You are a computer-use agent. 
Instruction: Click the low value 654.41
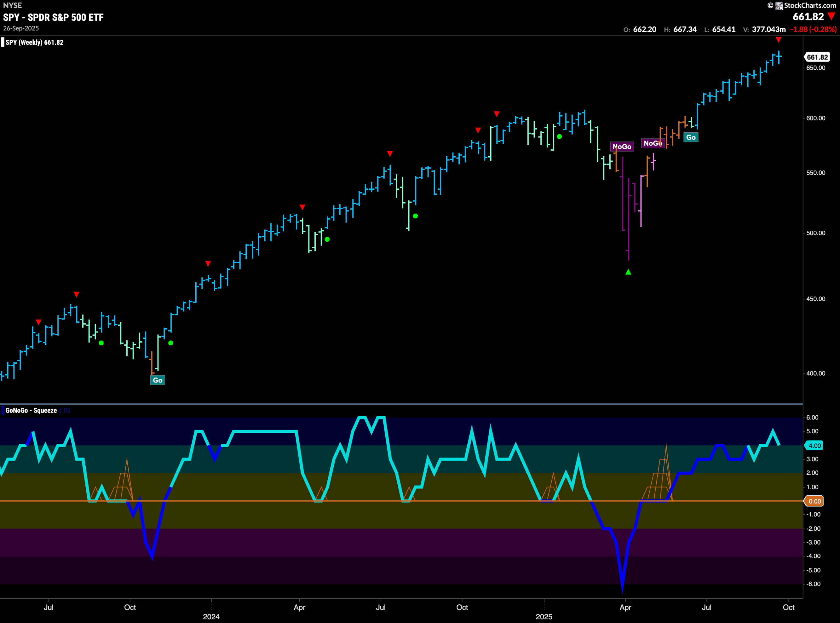(724, 30)
